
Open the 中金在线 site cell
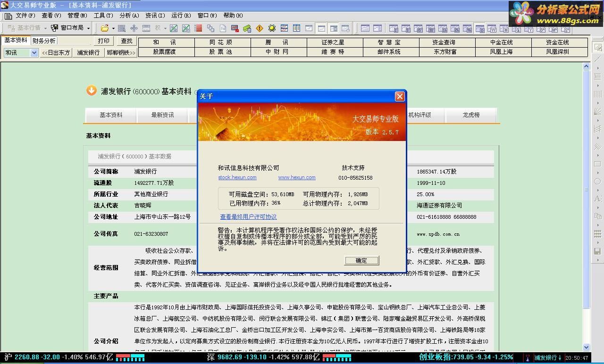click(x=501, y=42)
